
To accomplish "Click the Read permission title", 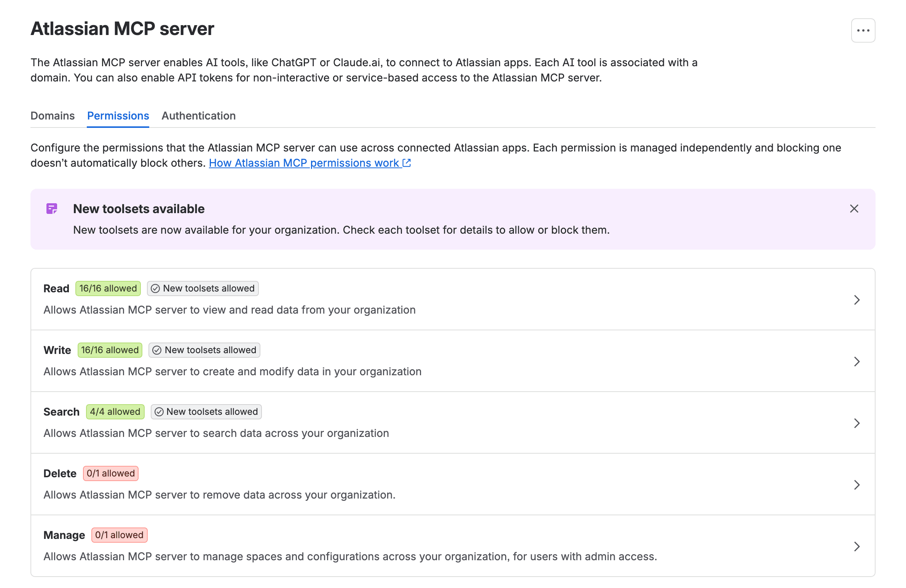I will pos(56,288).
